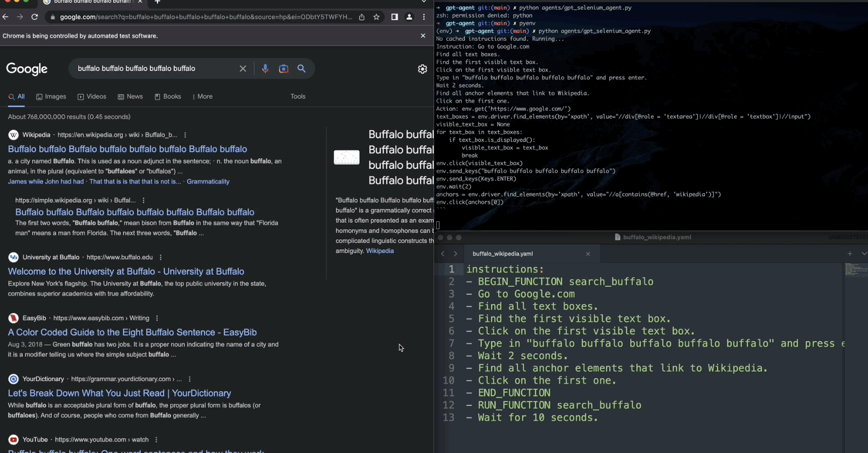Image resolution: width=868 pixels, height=453 pixels.
Task: Switch to the News search tab
Action: 130,97
